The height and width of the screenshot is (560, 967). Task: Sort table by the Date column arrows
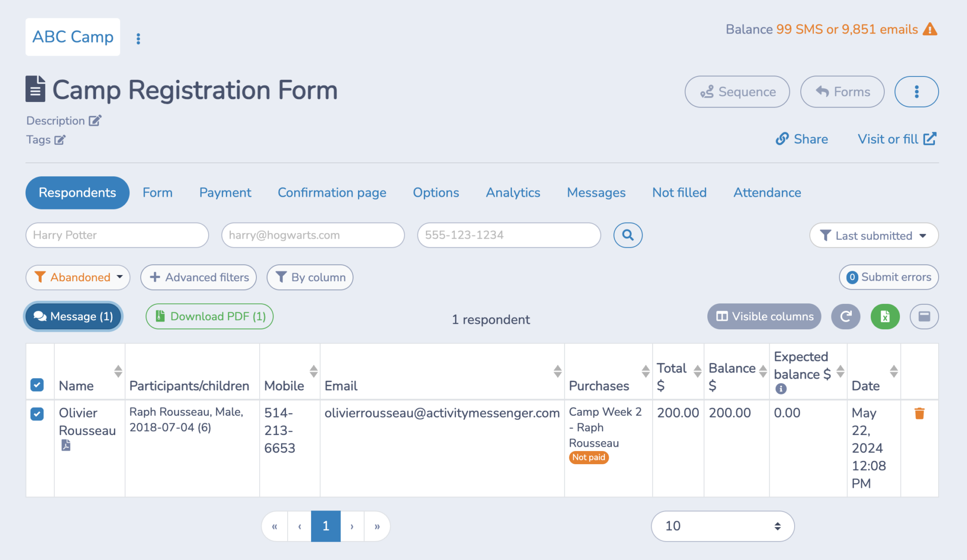[894, 371]
